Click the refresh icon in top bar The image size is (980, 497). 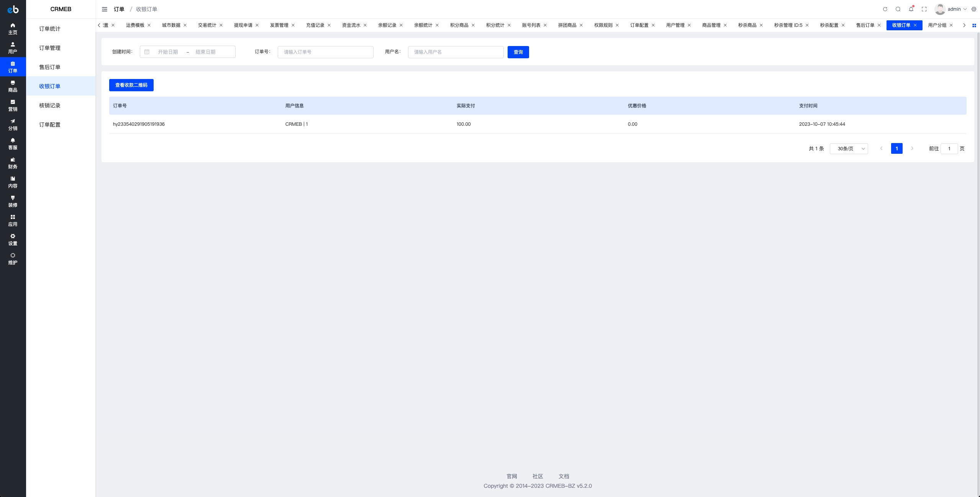(885, 9)
